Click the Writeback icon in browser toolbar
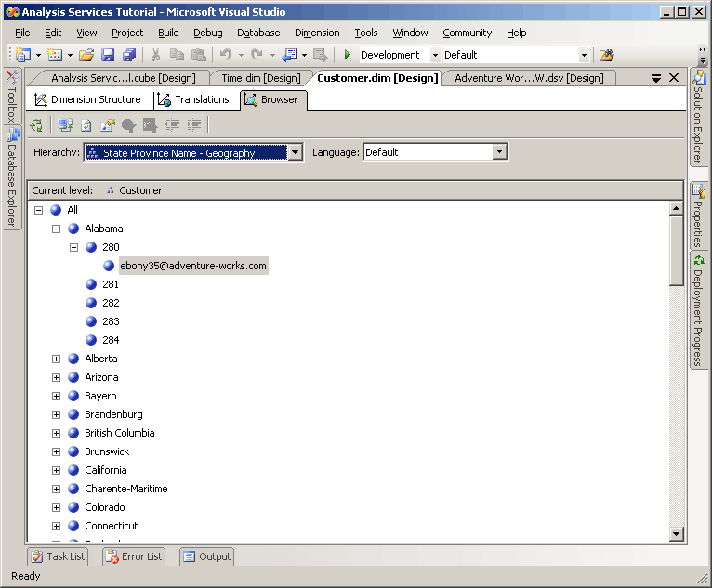This screenshot has width=712, height=588. click(x=150, y=125)
